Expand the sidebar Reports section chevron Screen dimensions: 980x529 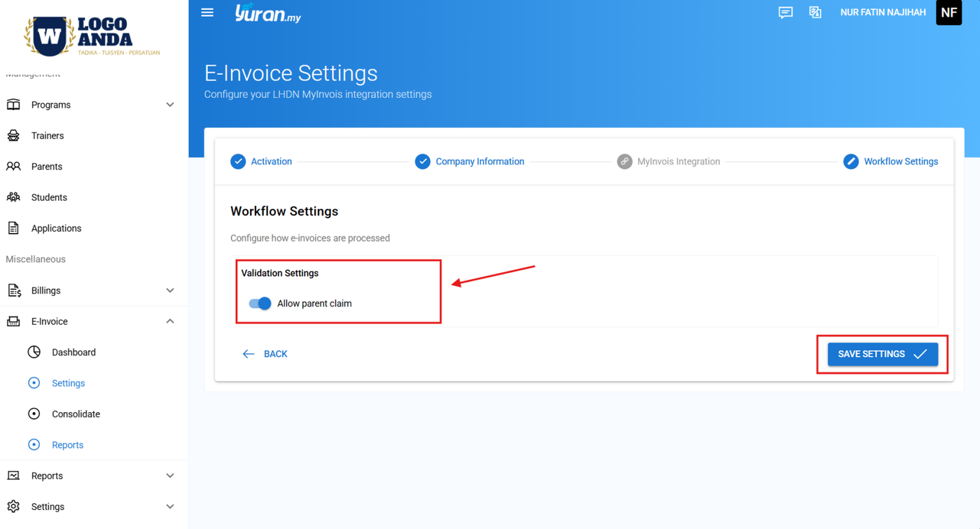click(170, 476)
